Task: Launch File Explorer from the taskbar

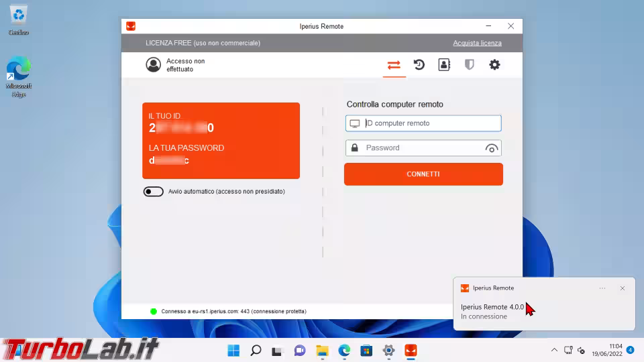Action: [x=322, y=350]
